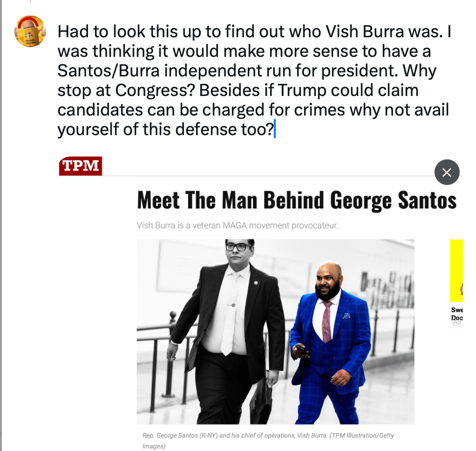Click the gray vertical bar on left edge
This screenshot has width=476, height=451.
(x=1, y=225)
